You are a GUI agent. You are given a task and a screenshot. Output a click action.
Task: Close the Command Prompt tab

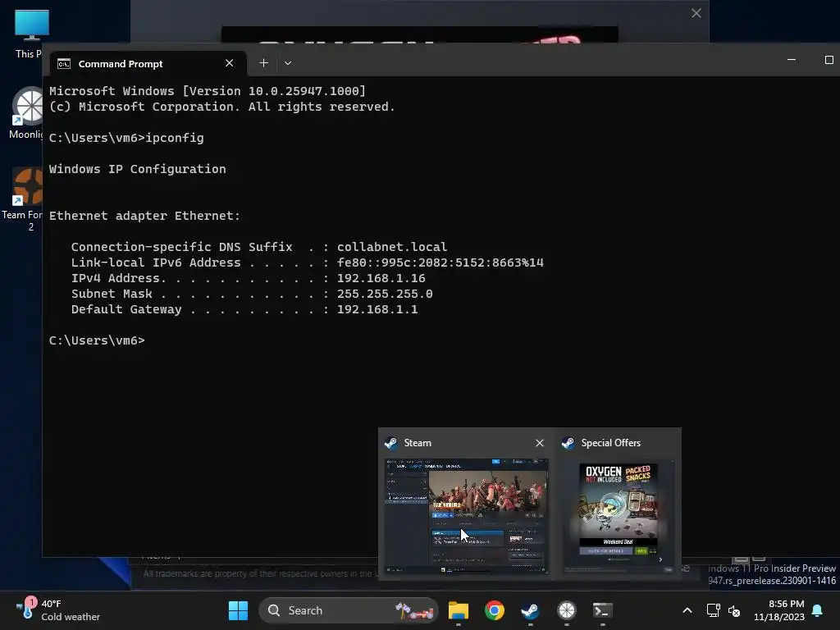pos(230,63)
